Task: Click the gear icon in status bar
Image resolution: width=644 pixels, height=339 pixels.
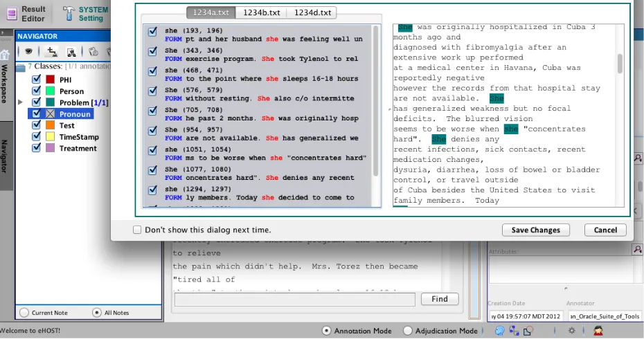Action: click(x=571, y=331)
